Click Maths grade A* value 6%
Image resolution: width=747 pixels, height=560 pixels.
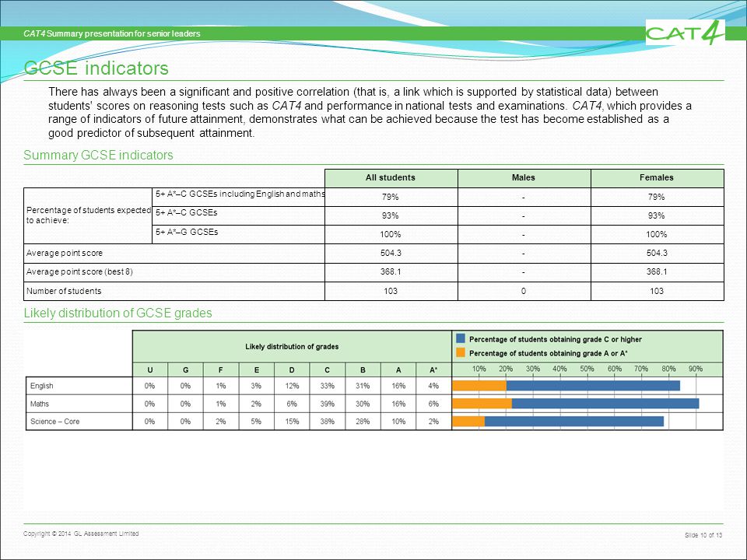[433, 404]
